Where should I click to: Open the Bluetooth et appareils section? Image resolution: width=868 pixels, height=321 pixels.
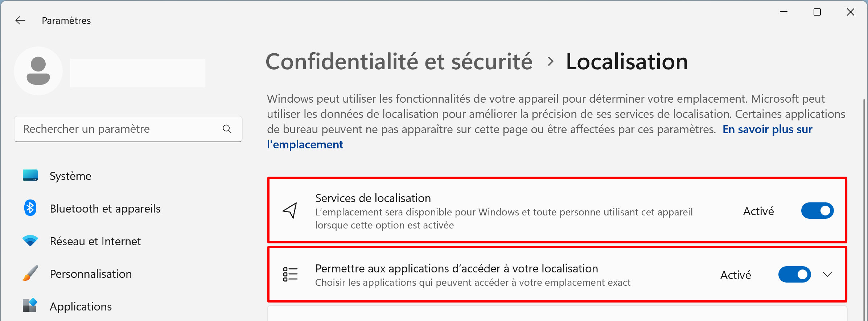pyautogui.click(x=105, y=209)
